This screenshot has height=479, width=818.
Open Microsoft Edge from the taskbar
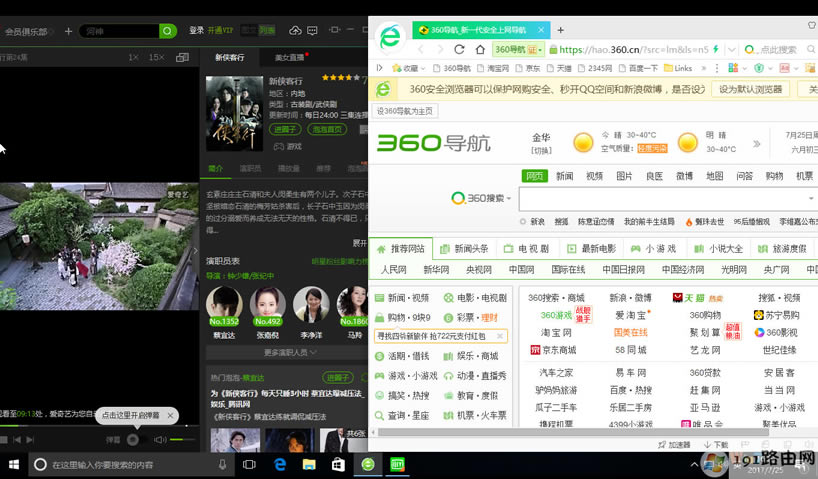(280, 465)
